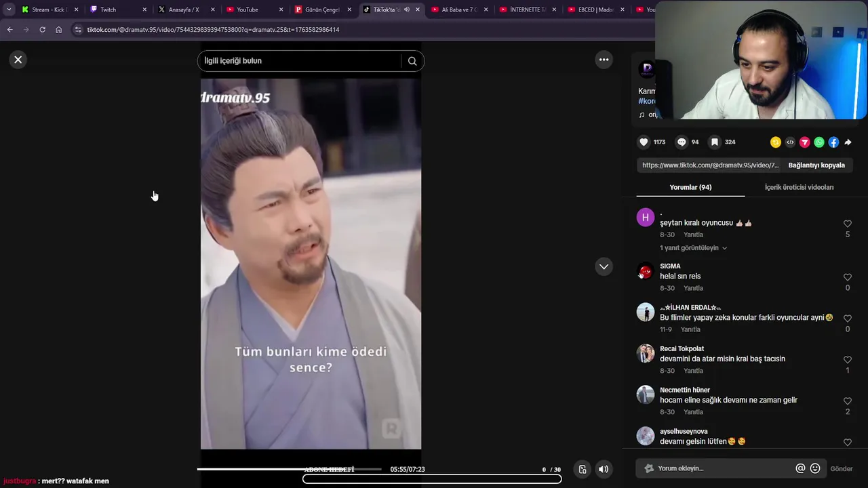
Task: Reply to Necmettin hüner via Yanıtla
Action: pyautogui.click(x=693, y=412)
